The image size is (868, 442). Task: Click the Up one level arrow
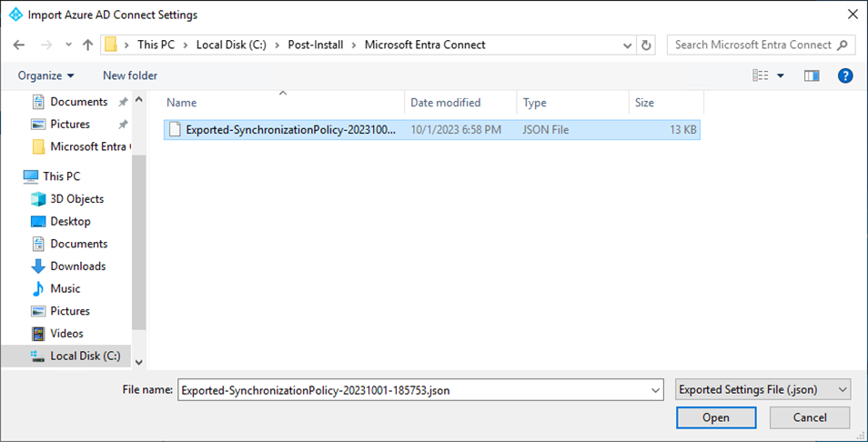point(87,45)
